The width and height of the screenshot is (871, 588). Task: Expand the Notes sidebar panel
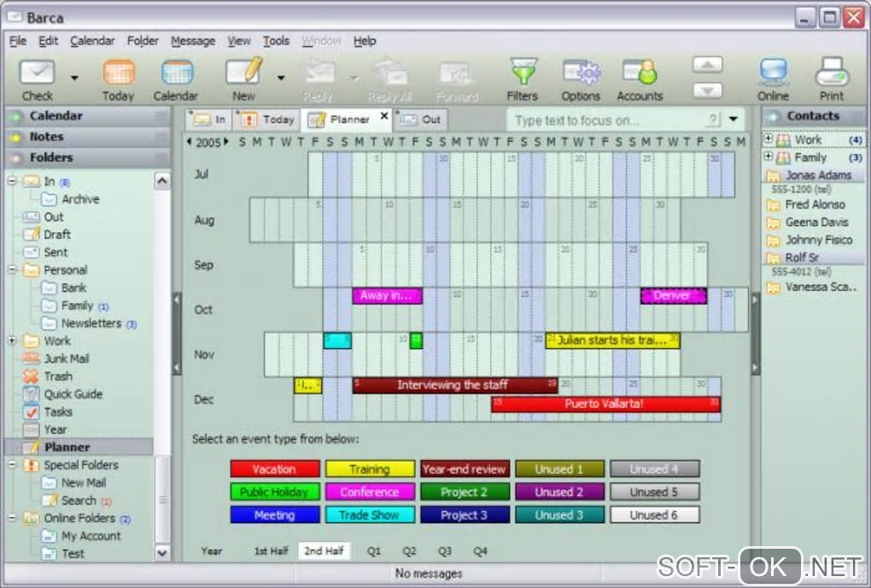tap(87, 137)
